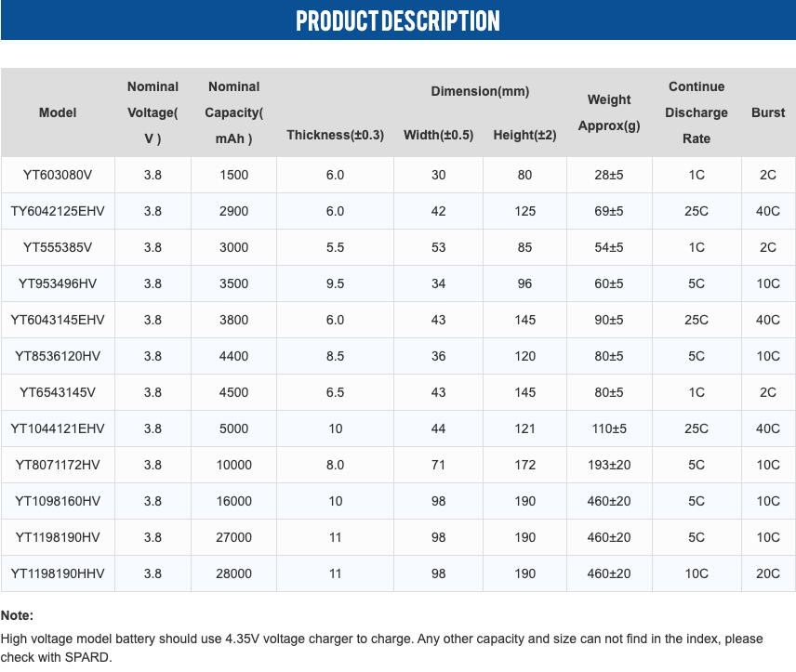Select model YT1098160HV cell
The height and width of the screenshot is (672, 796).
[x=58, y=502]
